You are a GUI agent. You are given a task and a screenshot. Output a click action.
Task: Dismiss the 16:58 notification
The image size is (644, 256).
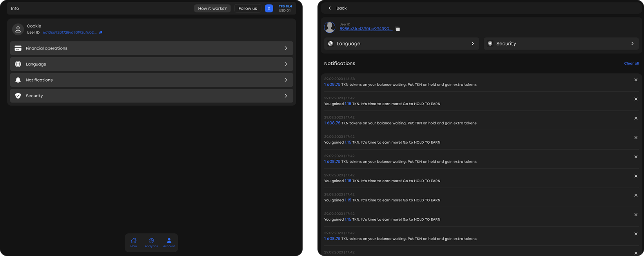(x=636, y=80)
